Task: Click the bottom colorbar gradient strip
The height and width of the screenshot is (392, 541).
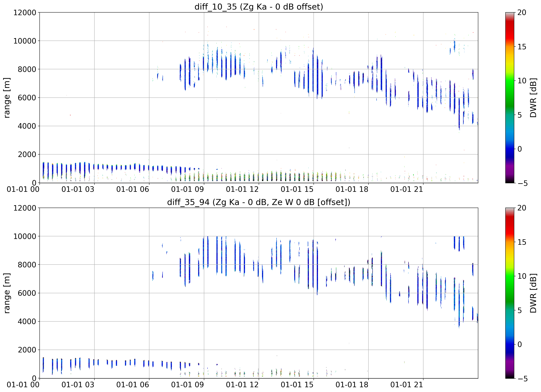Action: [510, 293]
